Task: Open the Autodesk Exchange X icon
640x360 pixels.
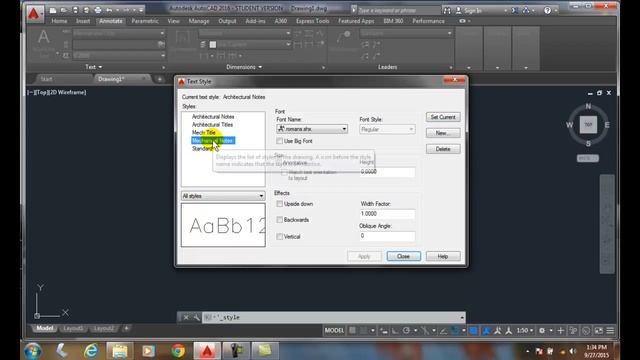Action: (x=515, y=11)
